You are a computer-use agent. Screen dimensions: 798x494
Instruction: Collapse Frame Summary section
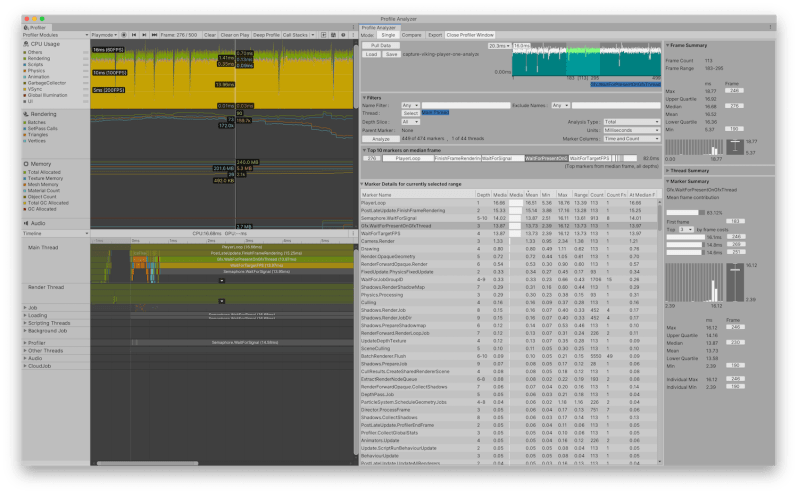tap(668, 45)
